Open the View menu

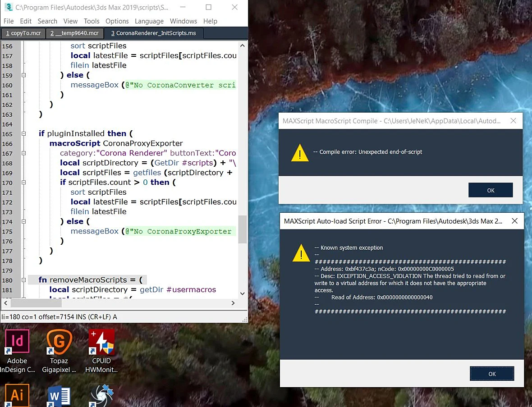pos(70,21)
